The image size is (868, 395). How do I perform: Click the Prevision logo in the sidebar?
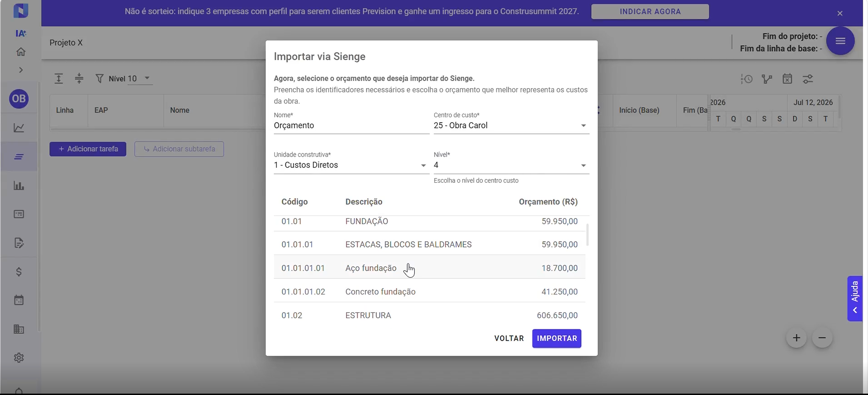(21, 11)
